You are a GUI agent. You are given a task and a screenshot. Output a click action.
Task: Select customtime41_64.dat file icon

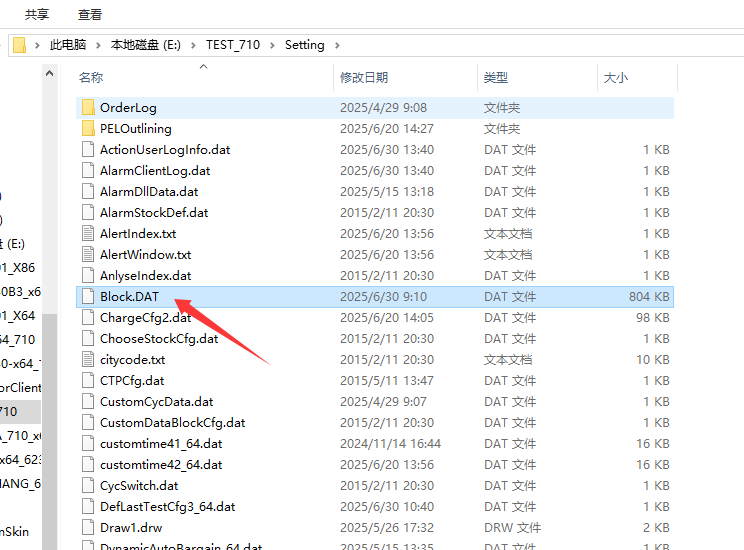point(88,443)
